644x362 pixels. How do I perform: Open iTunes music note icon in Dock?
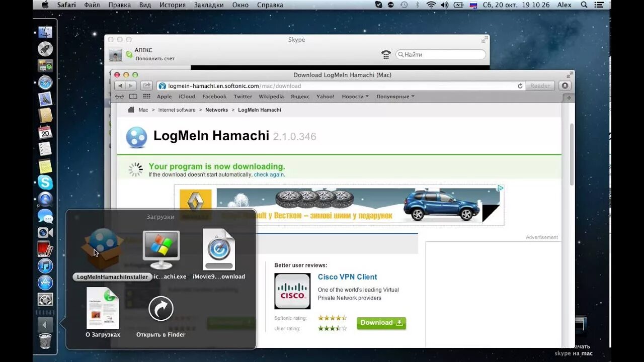(x=45, y=266)
